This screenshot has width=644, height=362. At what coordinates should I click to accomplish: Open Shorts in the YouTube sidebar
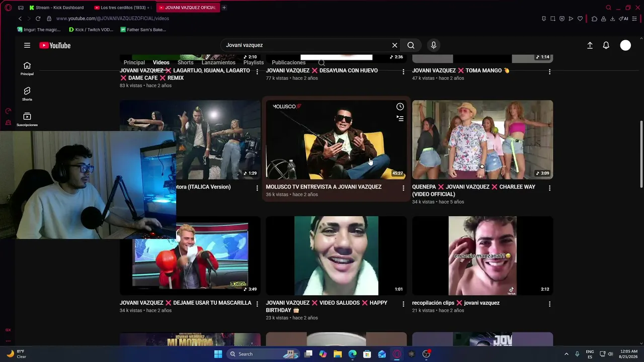pyautogui.click(x=27, y=94)
